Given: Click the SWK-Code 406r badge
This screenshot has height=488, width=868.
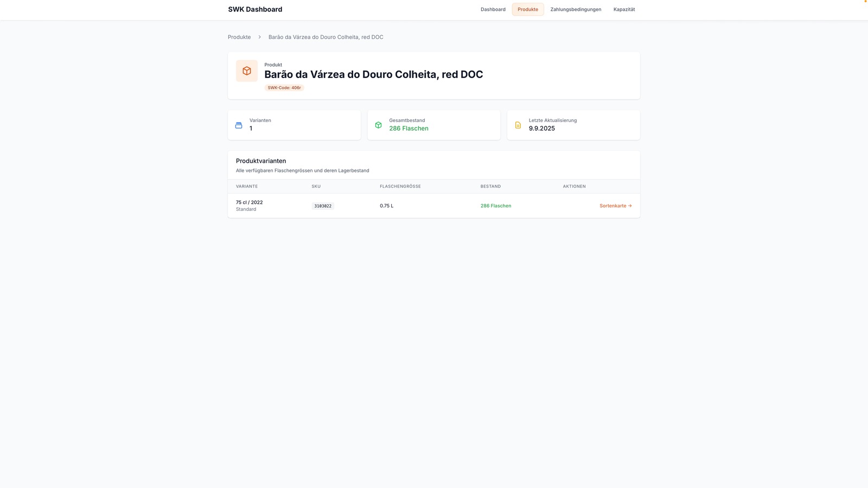Looking at the screenshot, I should click(x=284, y=88).
